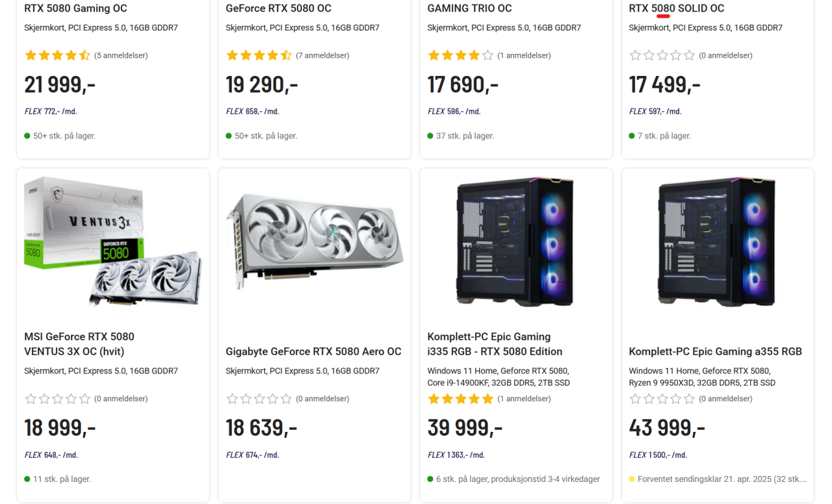
Task: Open Komplett-PC Epic Gaming a355 RGB title
Action: point(715,351)
